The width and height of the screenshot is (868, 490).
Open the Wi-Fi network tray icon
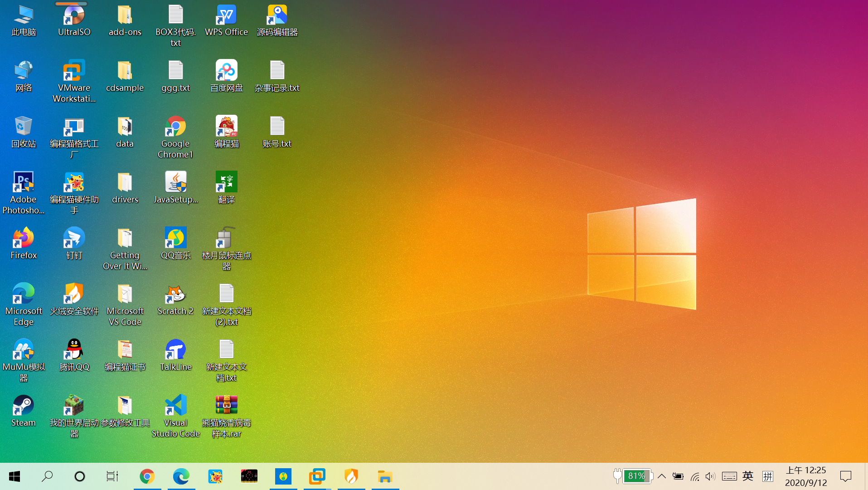(694, 476)
